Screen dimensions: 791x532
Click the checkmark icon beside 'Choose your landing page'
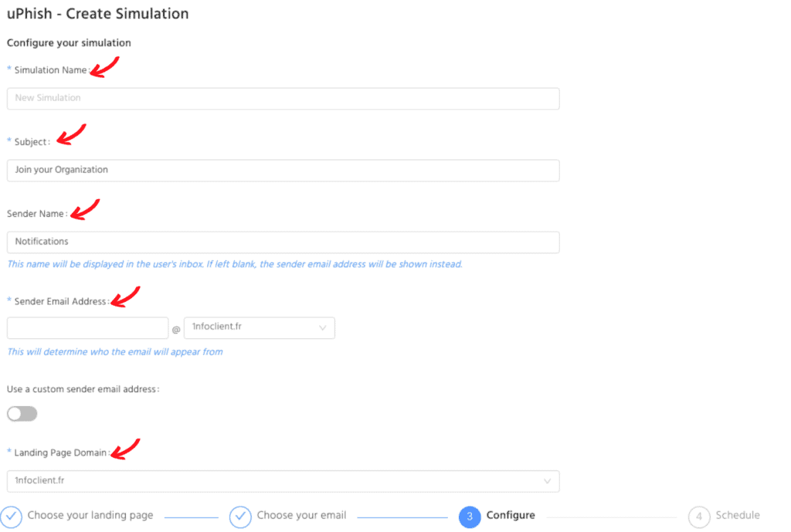point(12,515)
